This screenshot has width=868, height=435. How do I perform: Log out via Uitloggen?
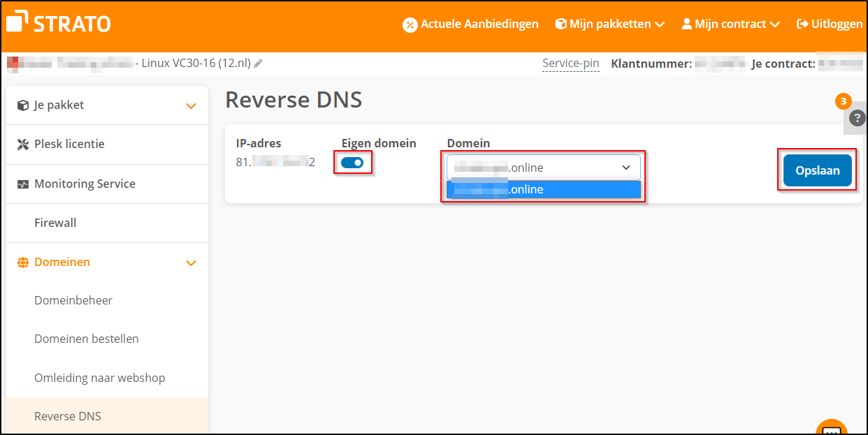[x=830, y=24]
